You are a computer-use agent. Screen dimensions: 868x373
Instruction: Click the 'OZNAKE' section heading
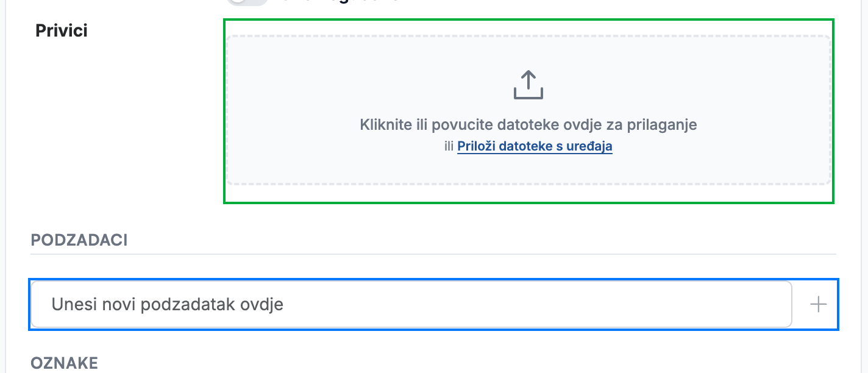[65, 363]
